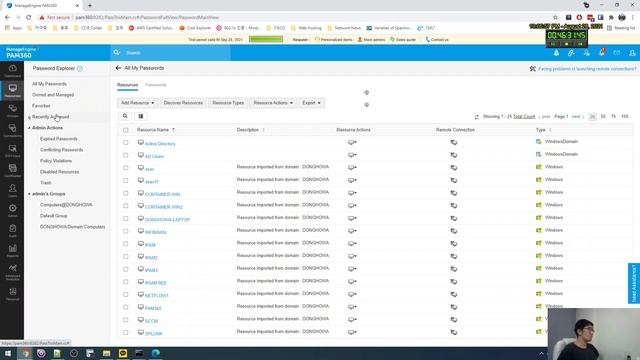
Task: Click Windows Start button on taskbar
Action: [x=8, y=353]
